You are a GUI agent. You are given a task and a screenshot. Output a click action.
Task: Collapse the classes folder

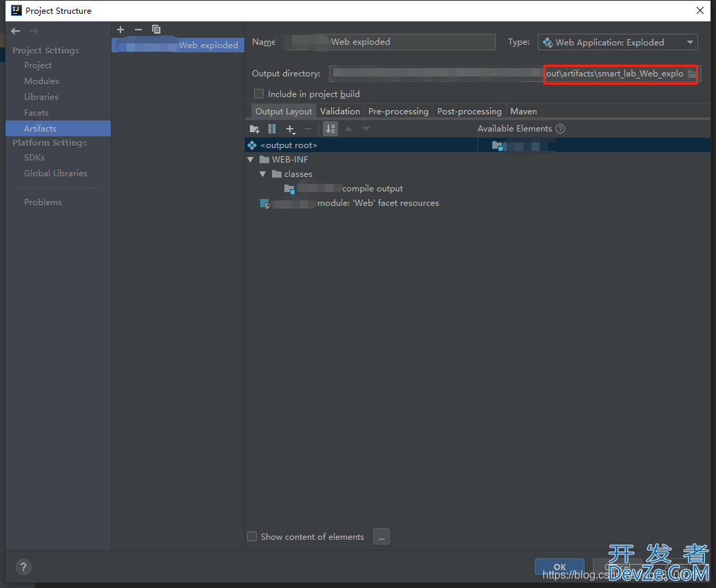pos(262,174)
